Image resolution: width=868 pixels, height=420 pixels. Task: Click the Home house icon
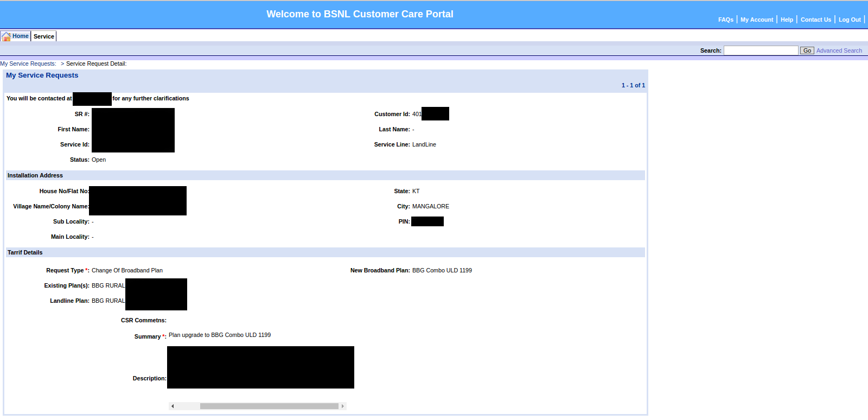[x=6, y=36]
